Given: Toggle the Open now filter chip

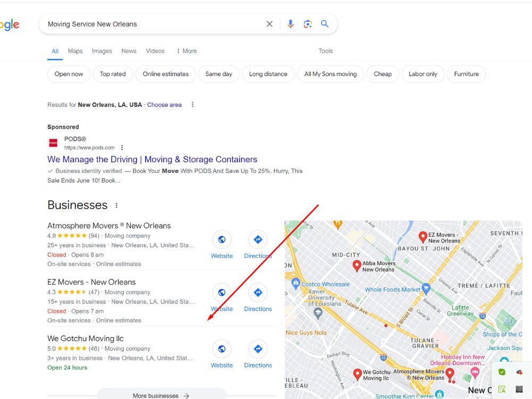Looking at the screenshot, I should tap(69, 74).
